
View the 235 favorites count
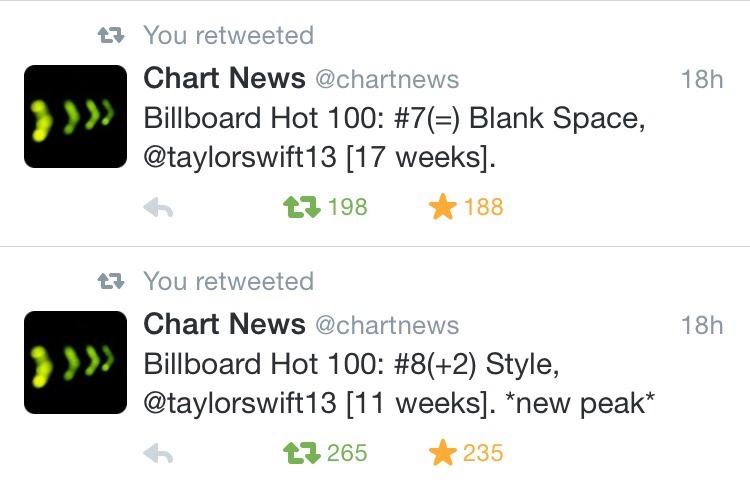point(483,453)
